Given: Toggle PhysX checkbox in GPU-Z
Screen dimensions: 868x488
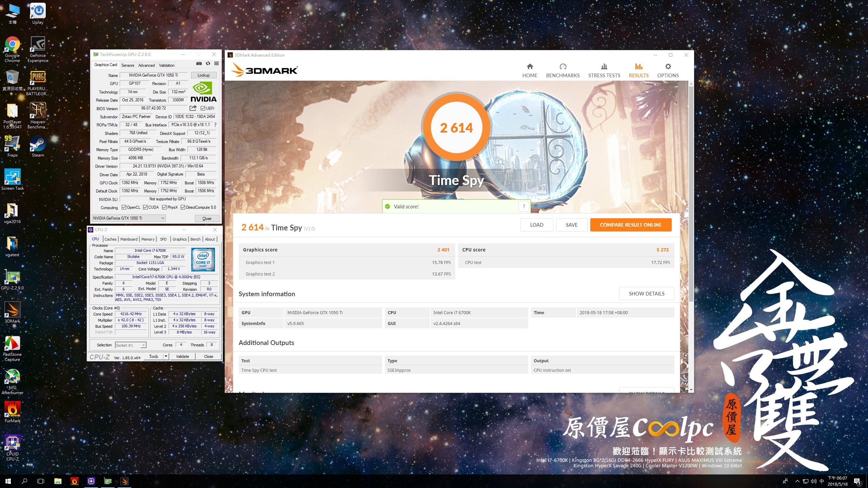Looking at the screenshot, I should [164, 207].
